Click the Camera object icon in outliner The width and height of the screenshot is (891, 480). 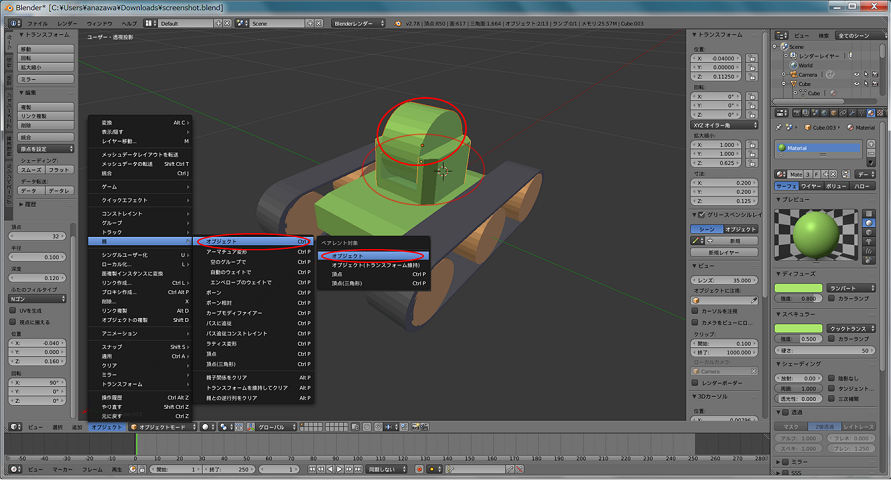793,74
